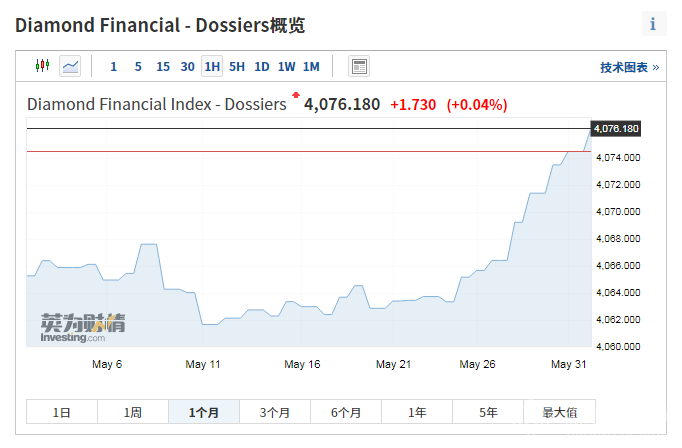Show the 1日 time range
This screenshot has width=682, height=448.
[62, 412]
